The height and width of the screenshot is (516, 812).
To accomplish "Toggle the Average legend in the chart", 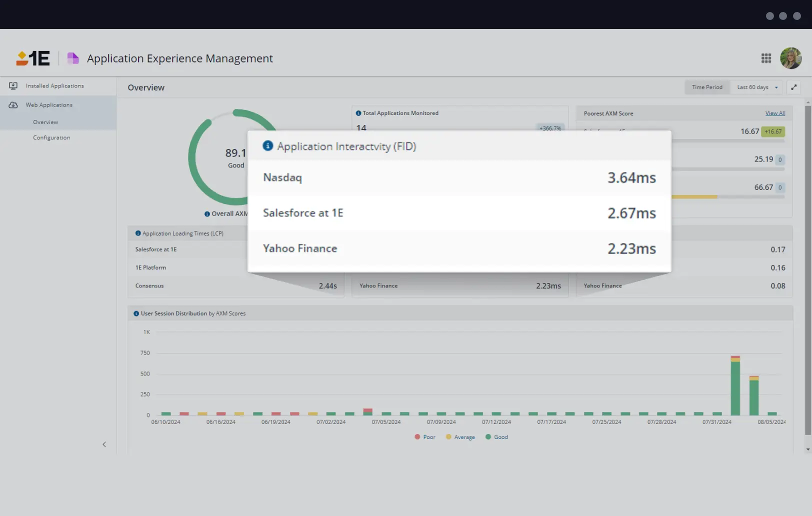I will (460, 436).
